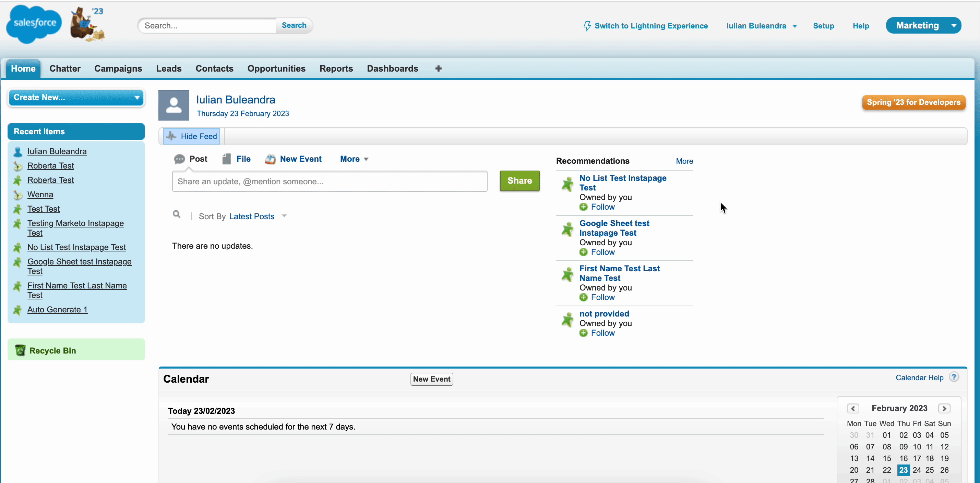The height and width of the screenshot is (483, 980).
Task: Open the Iulian Buleandra profile name heading
Action: (236, 100)
